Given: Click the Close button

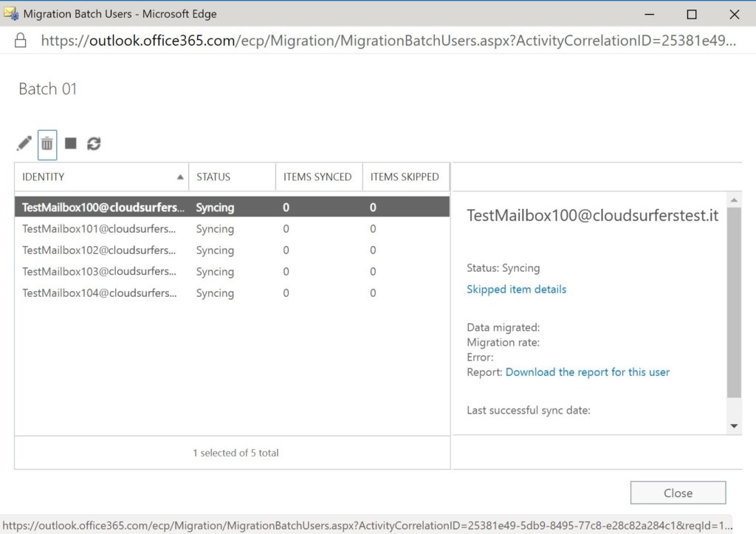Looking at the screenshot, I should click(678, 493).
